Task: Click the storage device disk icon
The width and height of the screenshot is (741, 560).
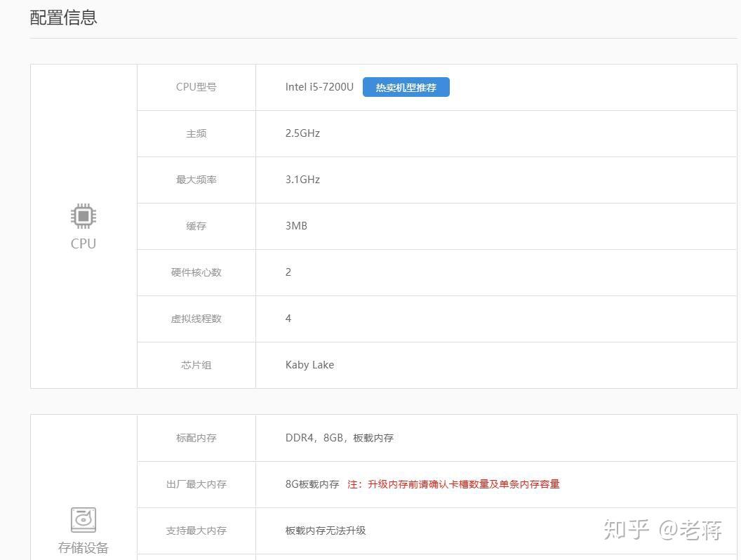Action: (x=84, y=520)
